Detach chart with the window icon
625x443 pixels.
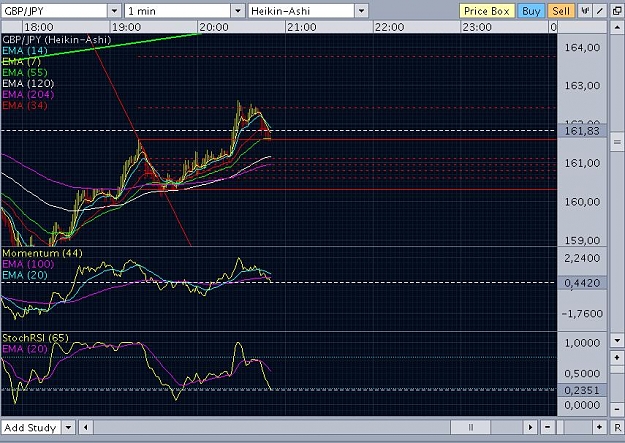tap(617, 11)
